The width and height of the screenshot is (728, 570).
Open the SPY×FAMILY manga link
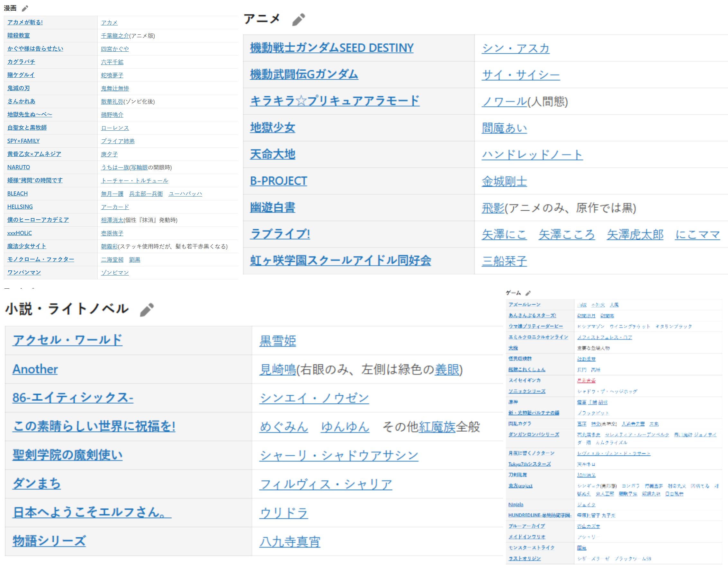point(23,141)
